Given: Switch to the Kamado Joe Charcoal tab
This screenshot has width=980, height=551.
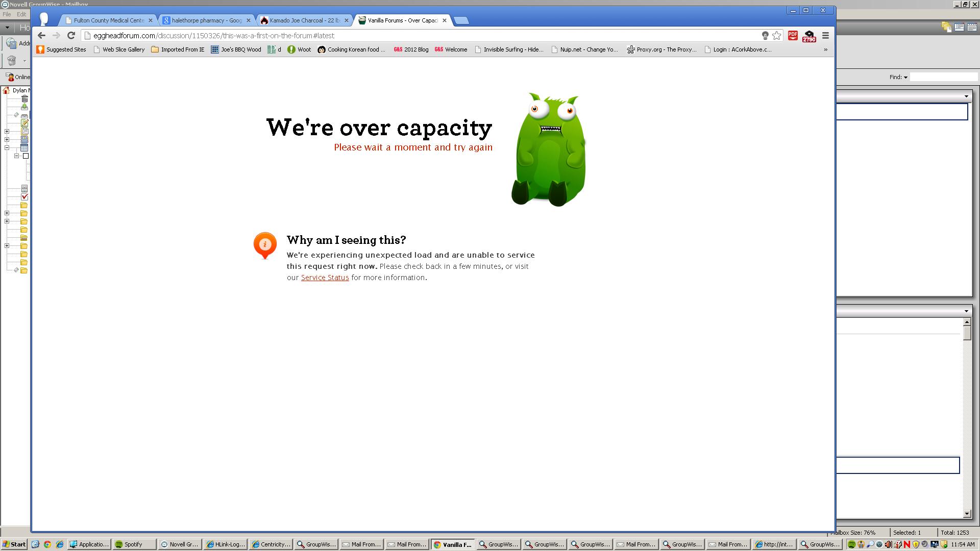Looking at the screenshot, I should [304, 20].
